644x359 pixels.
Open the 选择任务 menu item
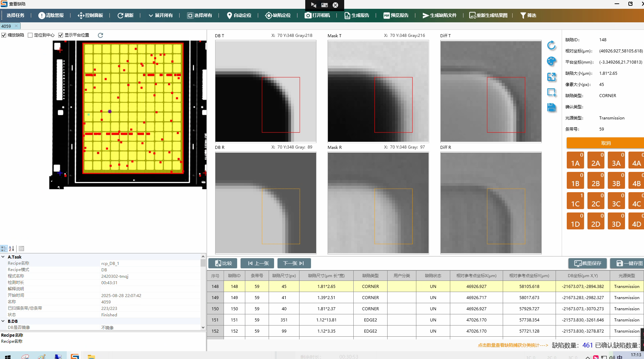coord(16,16)
